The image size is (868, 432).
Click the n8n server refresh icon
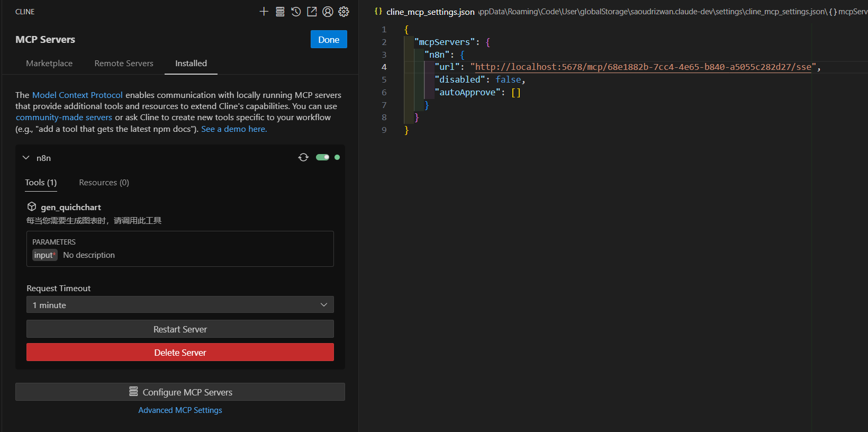click(x=303, y=157)
